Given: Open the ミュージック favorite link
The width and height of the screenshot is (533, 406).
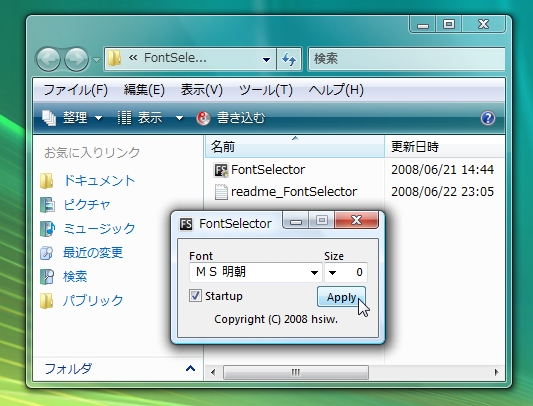Looking at the screenshot, I should tap(99, 229).
